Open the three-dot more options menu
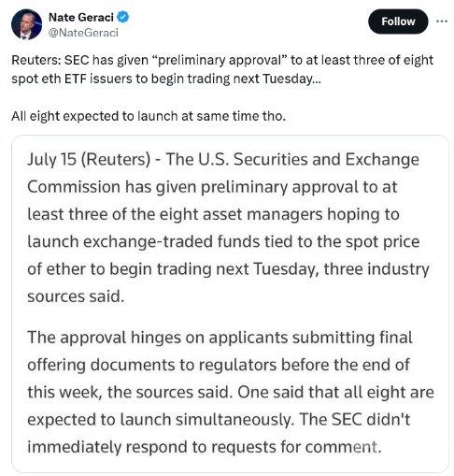This screenshot has height=476, width=454. click(x=441, y=22)
